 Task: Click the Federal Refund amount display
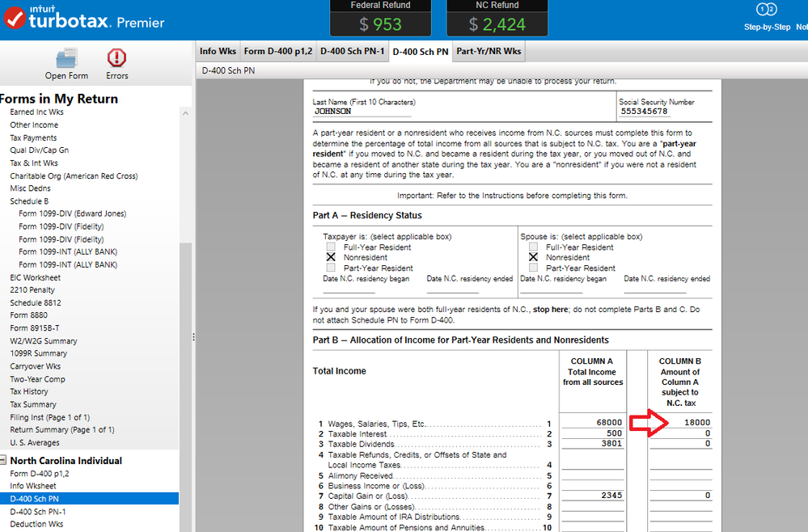[x=380, y=24]
